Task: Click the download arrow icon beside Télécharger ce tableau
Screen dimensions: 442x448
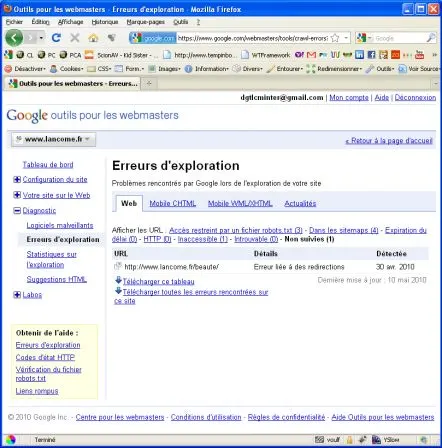Action: [x=118, y=280]
